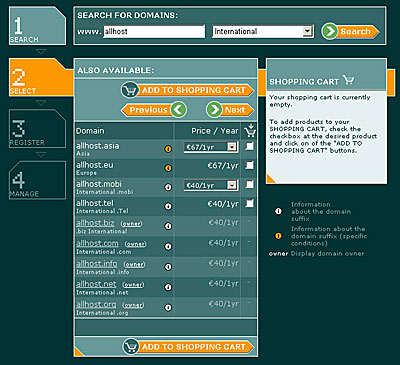The height and width of the screenshot is (365, 400).
Task: Click the info icon for allhost.biz
Action: [168, 226]
